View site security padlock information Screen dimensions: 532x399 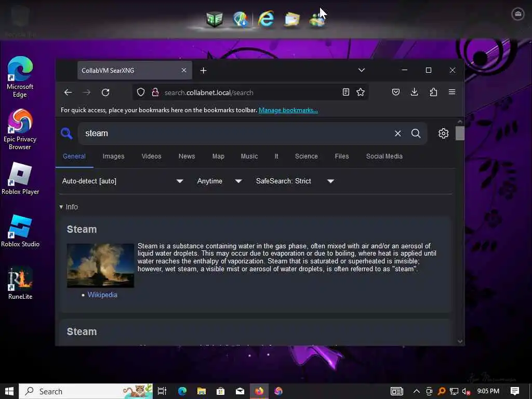click(x=155, y=92)
